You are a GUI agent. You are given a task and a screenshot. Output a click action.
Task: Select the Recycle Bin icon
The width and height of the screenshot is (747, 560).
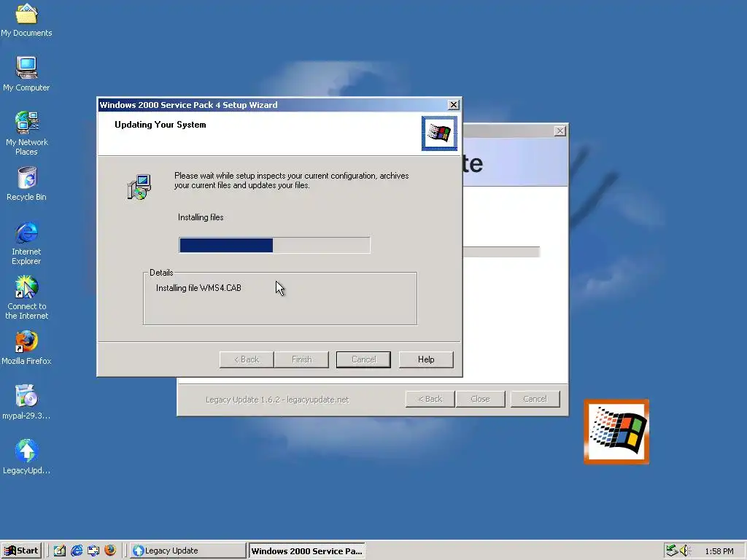[27, 184]
